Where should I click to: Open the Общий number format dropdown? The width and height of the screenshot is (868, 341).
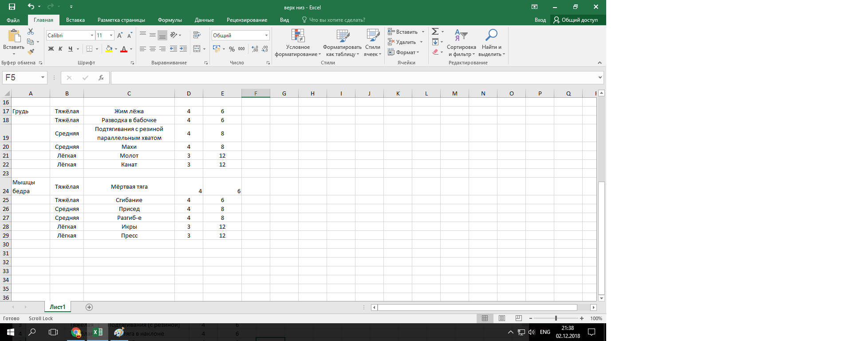pyautogui.click(x=266, y=35)
